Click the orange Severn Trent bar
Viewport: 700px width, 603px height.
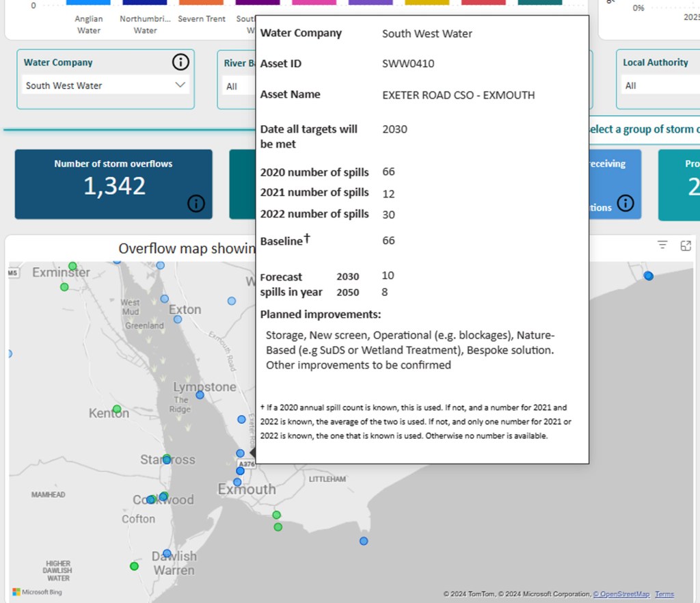coord(202,3)
